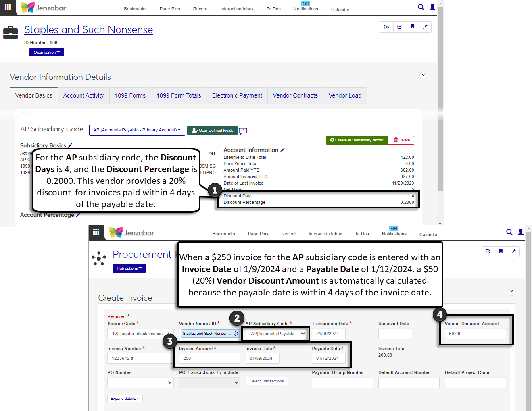This screenshot has height=411, width=532.
Task: Open the AP (Accounts Payable - Primary Account) dropdown
Action: click(x=137, y=130)
